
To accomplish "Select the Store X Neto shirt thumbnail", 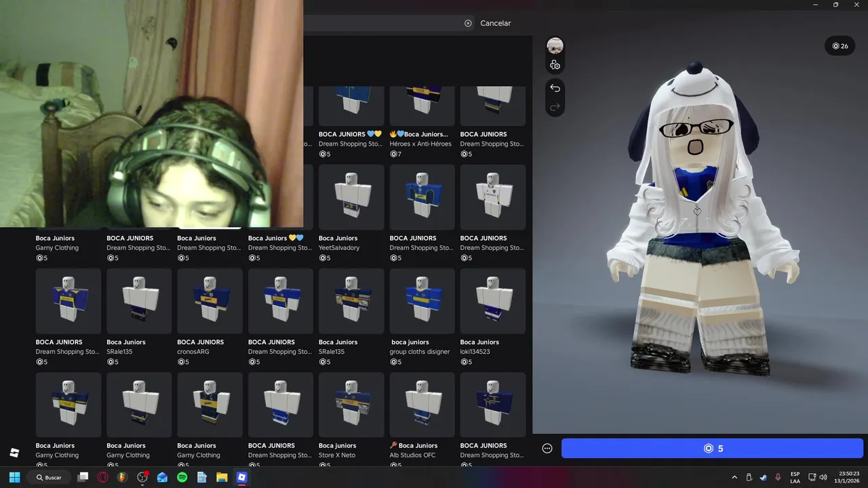I will (x=351, y=405).
